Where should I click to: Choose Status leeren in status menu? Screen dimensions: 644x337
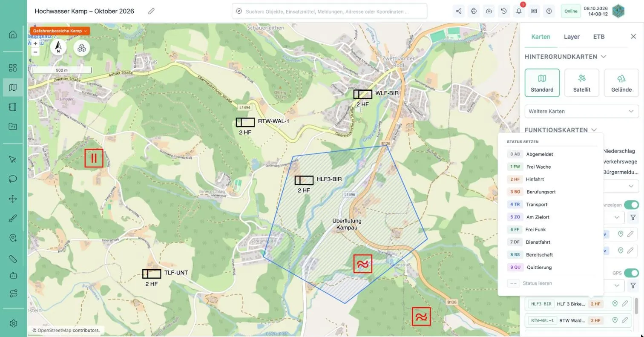551,283
